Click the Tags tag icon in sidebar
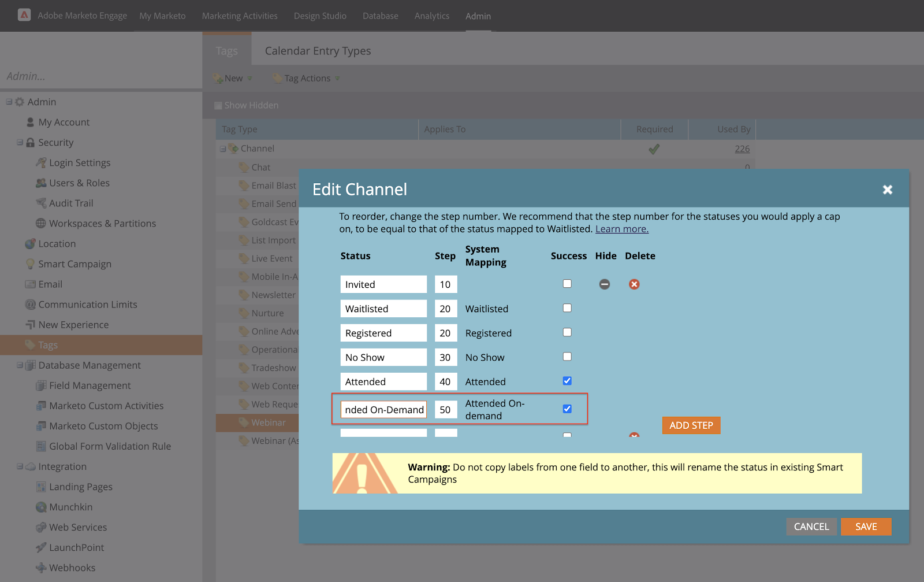924x582 pixels. coord(31,344)
